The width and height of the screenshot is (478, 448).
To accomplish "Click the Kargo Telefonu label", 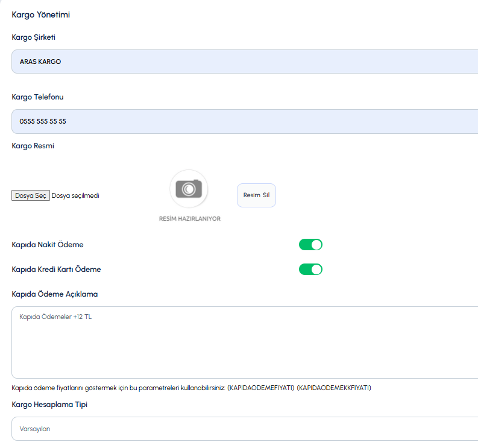I will coord(37,97).
